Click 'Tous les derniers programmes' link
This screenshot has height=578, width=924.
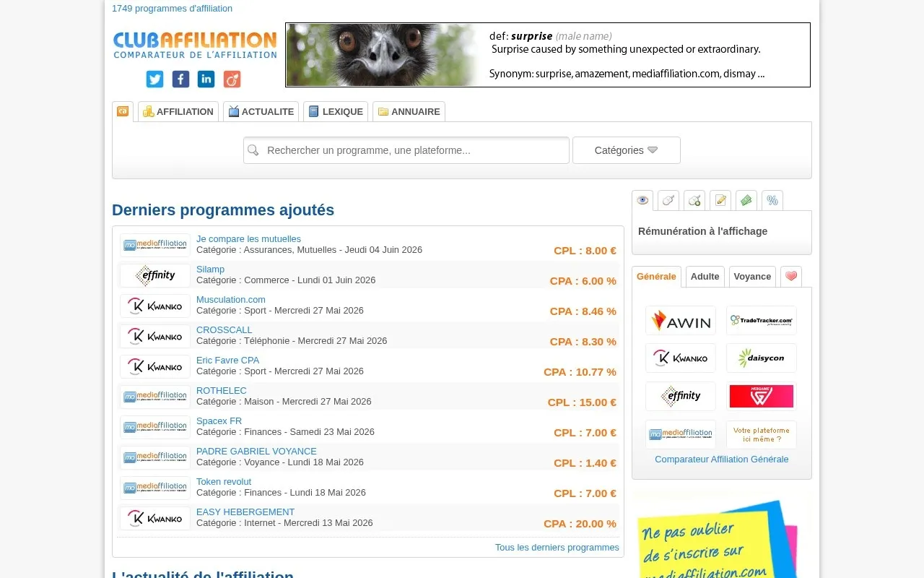pos(557,548)
